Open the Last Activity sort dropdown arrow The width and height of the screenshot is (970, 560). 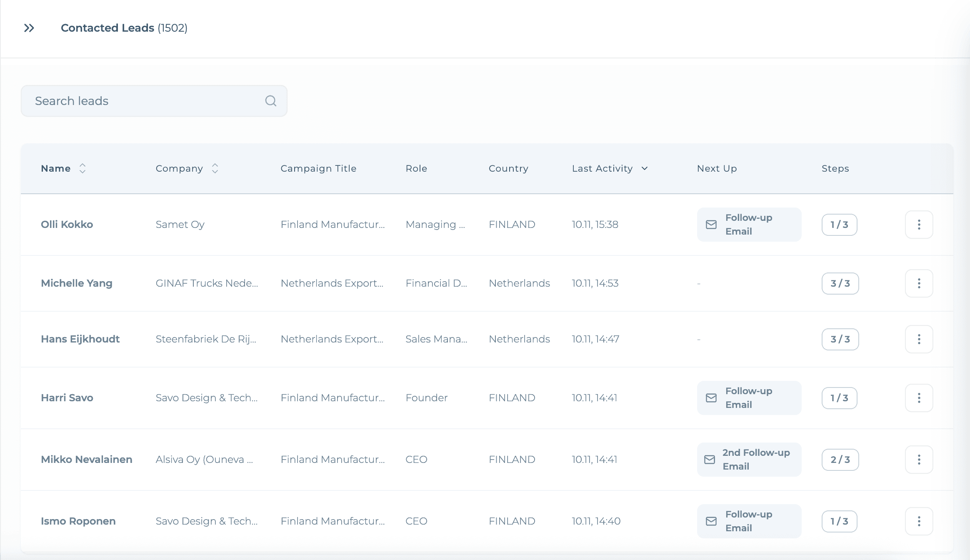coord(645,168)
